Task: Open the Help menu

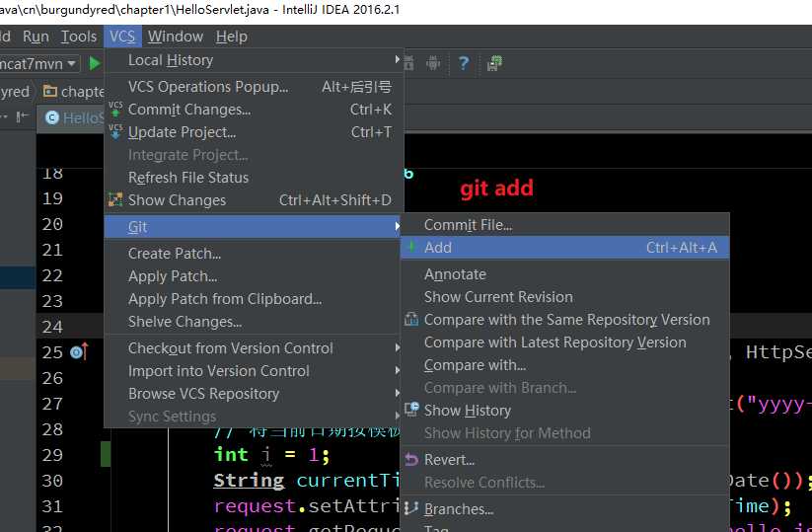Action: point(232,37)
